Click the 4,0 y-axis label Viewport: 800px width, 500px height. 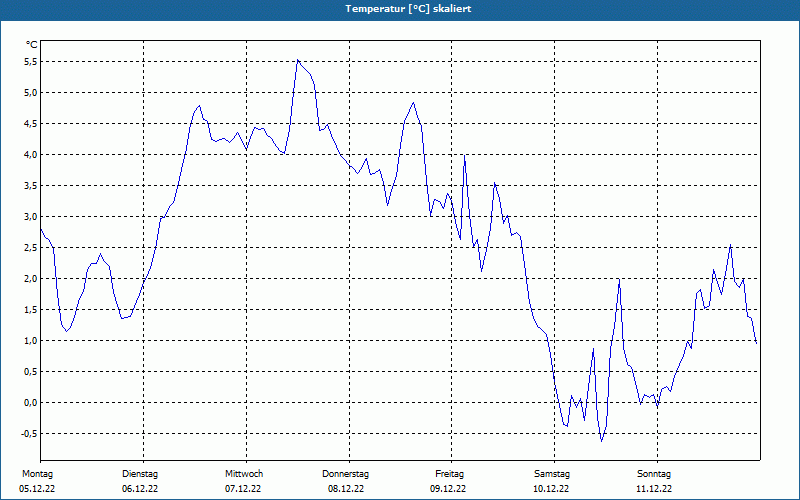click(31, 155)
